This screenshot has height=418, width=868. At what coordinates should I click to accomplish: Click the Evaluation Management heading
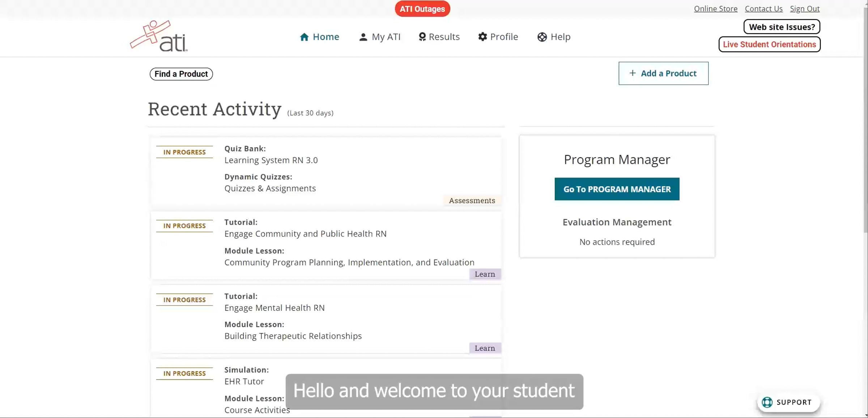point(617,222)
